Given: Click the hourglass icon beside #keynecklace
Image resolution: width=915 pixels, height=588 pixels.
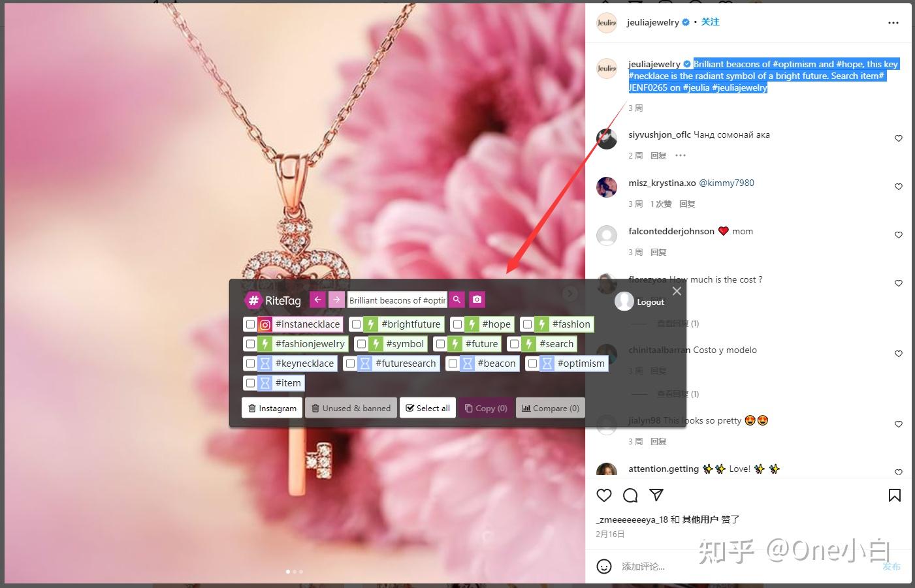Looking at the screenshot, I should (x=264, y=364).
